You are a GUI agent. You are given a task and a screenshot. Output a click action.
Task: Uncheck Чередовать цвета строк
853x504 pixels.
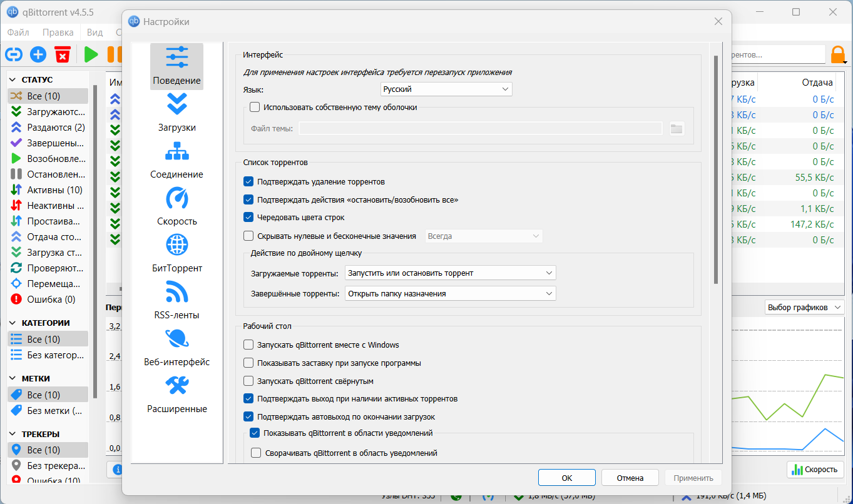click(x=248, y=217)
